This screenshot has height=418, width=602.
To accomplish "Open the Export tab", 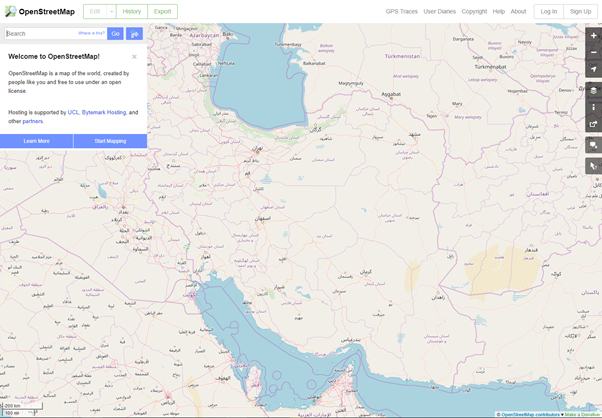I will pos(162,12).
